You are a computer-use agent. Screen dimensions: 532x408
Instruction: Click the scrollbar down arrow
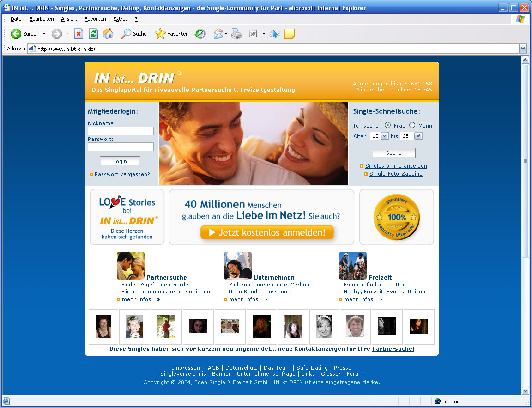tap(525, 391)
